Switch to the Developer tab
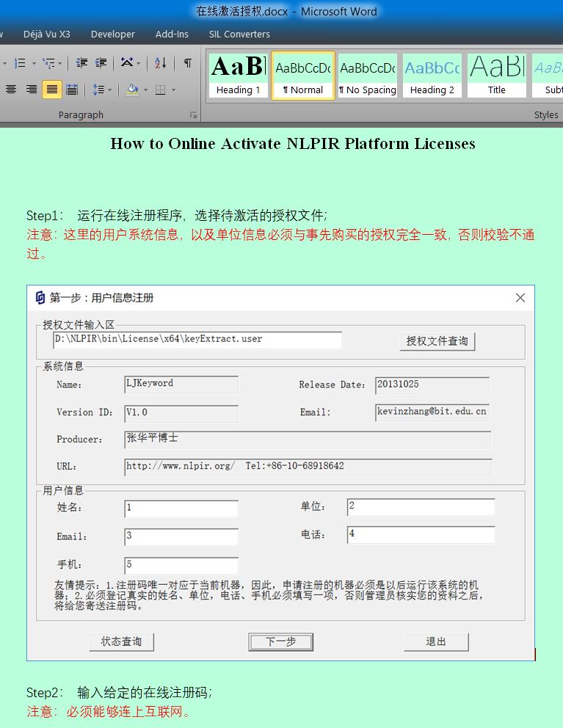This screenshot has height=728, width=563. [x=112, y=34]
